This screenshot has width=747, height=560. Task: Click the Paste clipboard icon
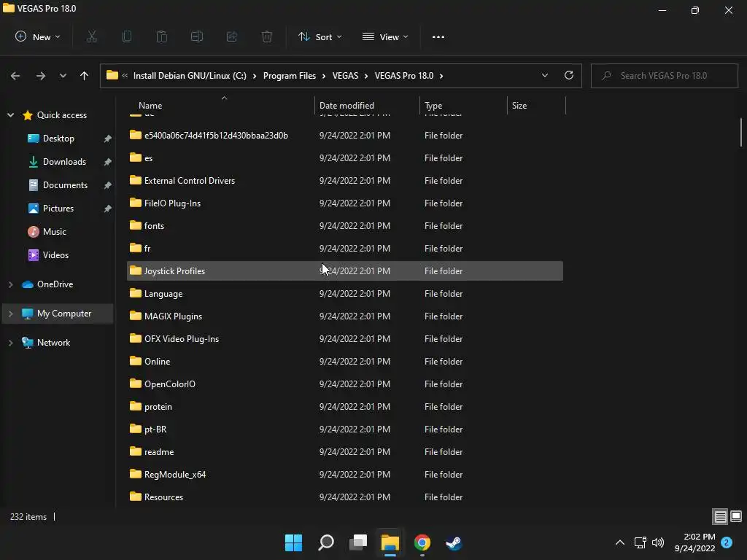pos(162,36)
